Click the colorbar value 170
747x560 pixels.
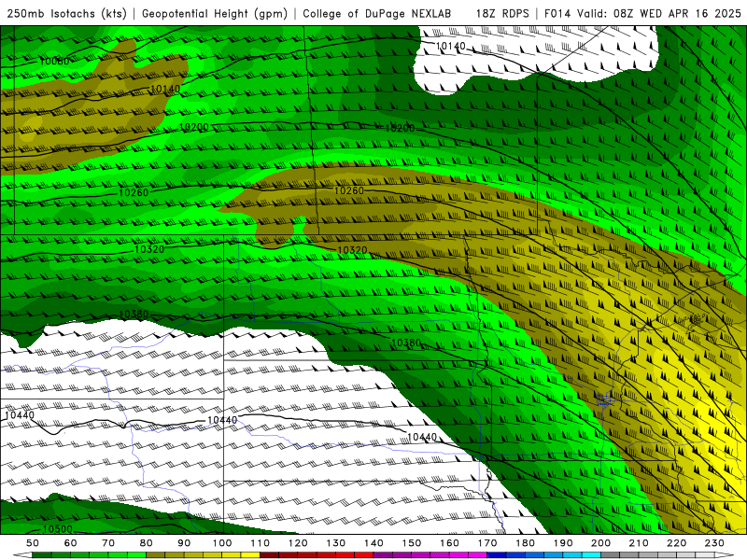point(487,543)
